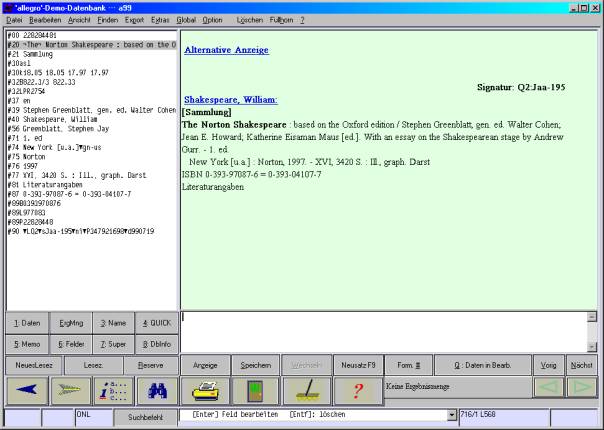Image resolution: width=604 pixels, height=430 pixels.
Task: Click the Anzeige button
Action: coord(205,365)
